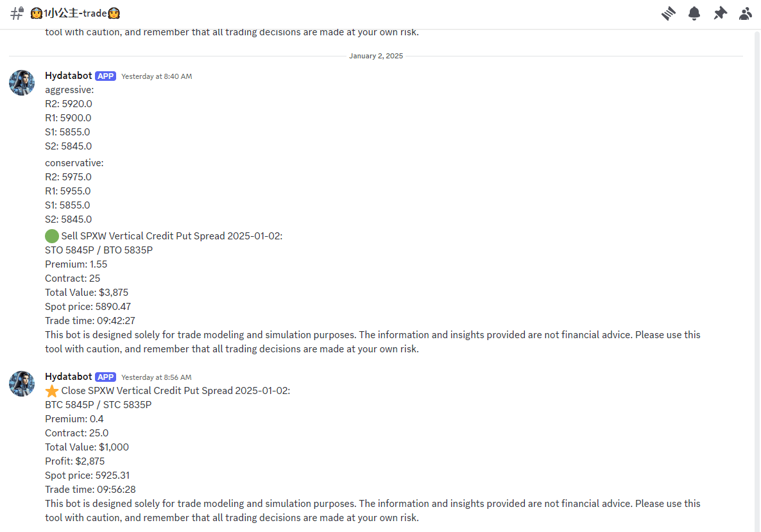Viewport: 761px width, 532px height.
Task: Click Hydatabot username on 8:56 AM message
Action: click(x=69, y=377)
